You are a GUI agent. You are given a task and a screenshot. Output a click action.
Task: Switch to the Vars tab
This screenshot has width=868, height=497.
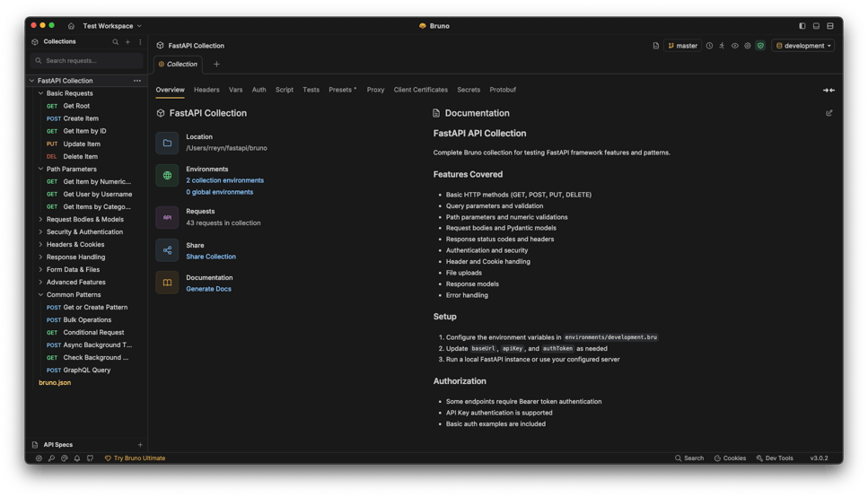pyautogui.click(x=236, y=90)
